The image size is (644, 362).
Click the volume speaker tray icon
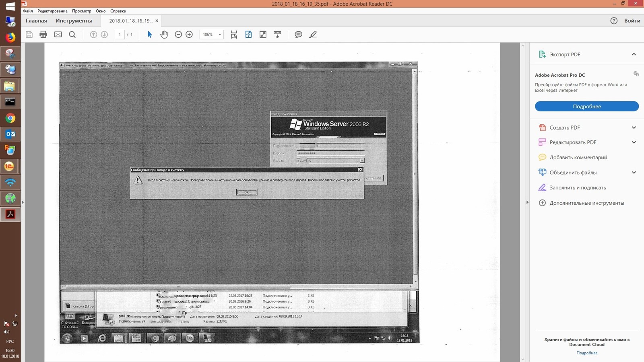tap(6, 332)
